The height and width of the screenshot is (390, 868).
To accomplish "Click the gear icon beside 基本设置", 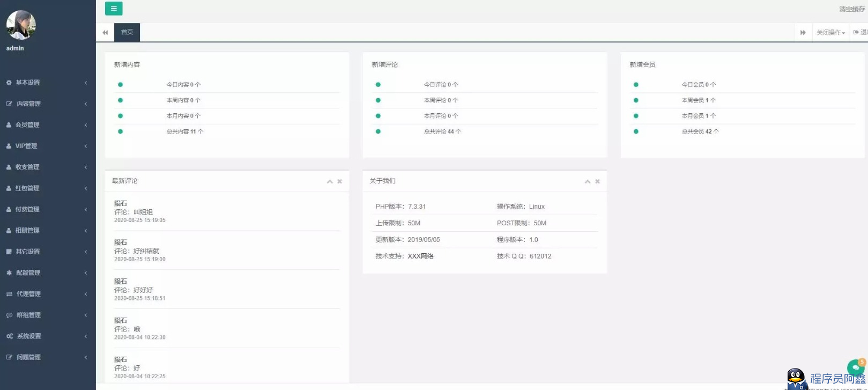I will (9, 83).
